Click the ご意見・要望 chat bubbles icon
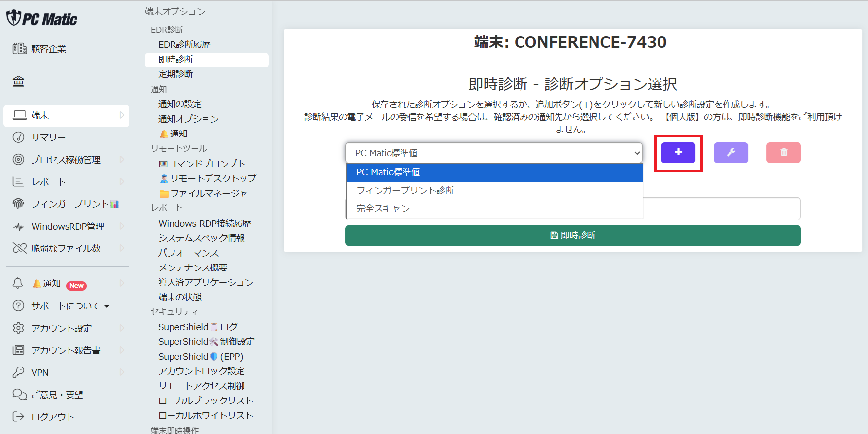Image resolution: width=868 pixels, height=434 pixels. (x=20, y=395)
